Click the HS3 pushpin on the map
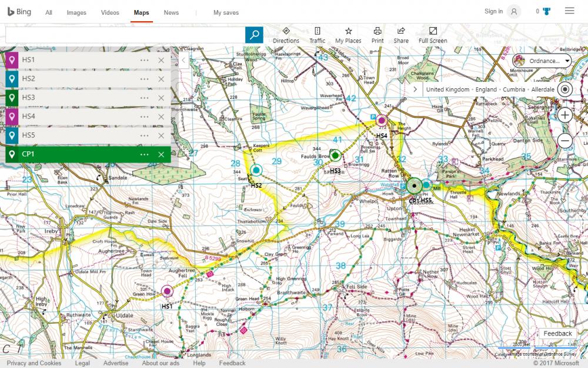This screenshot has width=588, height=368. [x=335, y=155]
